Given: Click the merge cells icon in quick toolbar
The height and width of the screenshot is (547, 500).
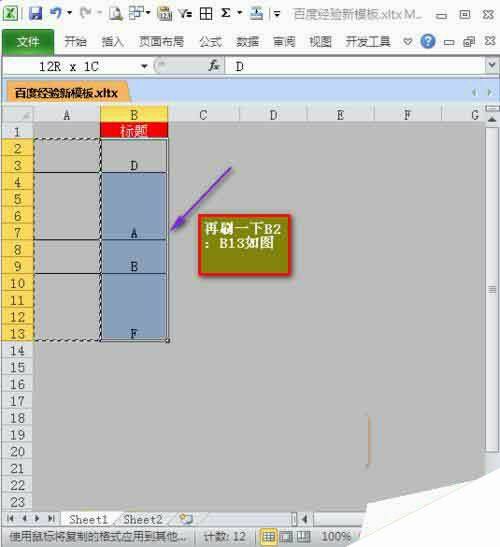Looking at the screenshot, I should coord(136,13).
